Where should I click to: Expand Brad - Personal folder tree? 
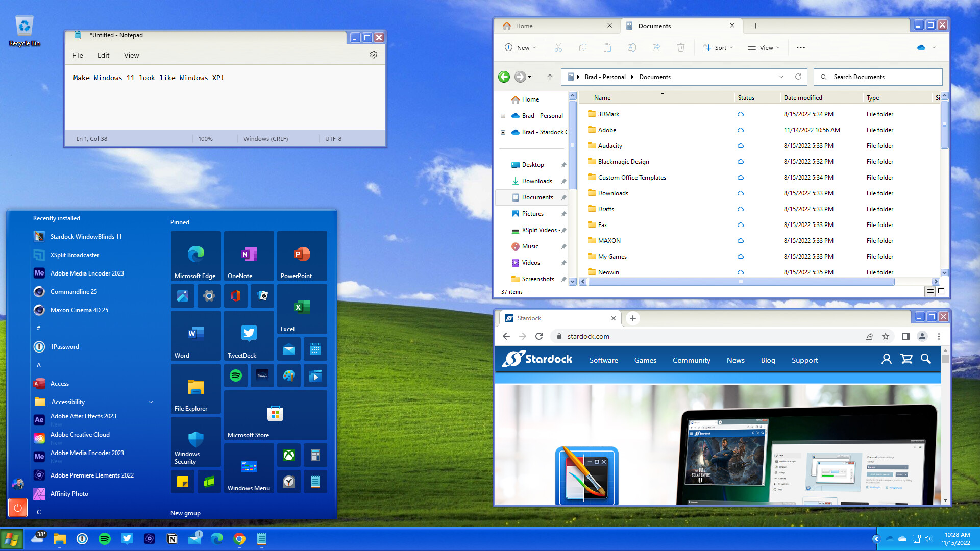point(503,116)
